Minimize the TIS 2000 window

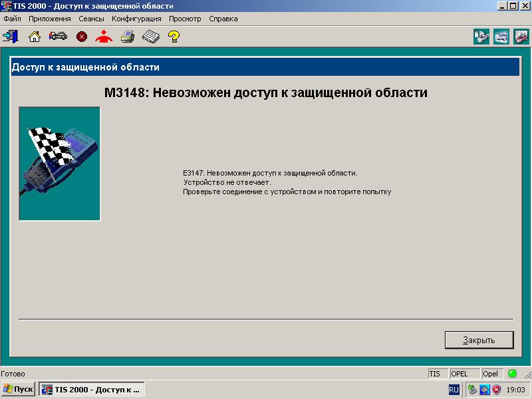point(503,6)
